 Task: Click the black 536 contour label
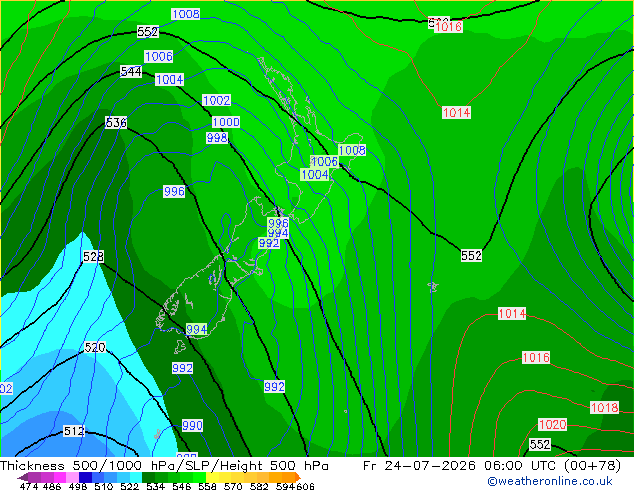(116, 122)
